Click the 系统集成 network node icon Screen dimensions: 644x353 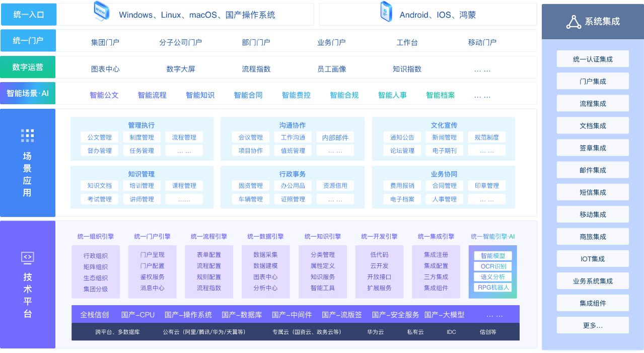tap(574, 22)
